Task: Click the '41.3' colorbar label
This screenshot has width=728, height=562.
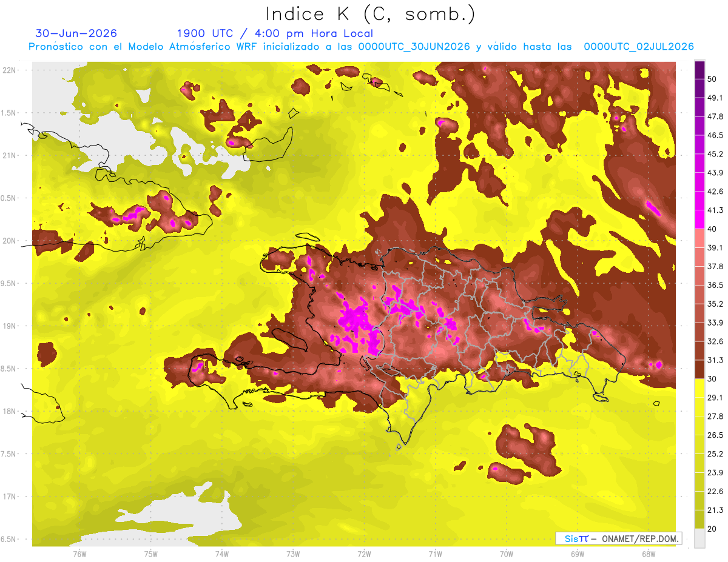Action: pos(715,210)
